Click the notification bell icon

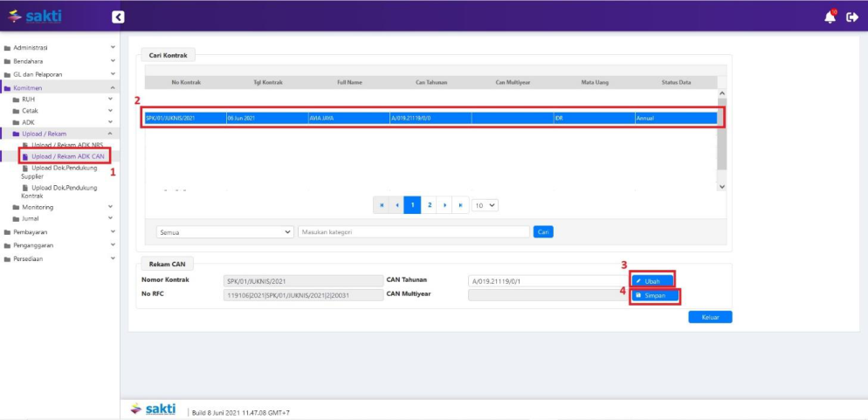coord(830,17)
